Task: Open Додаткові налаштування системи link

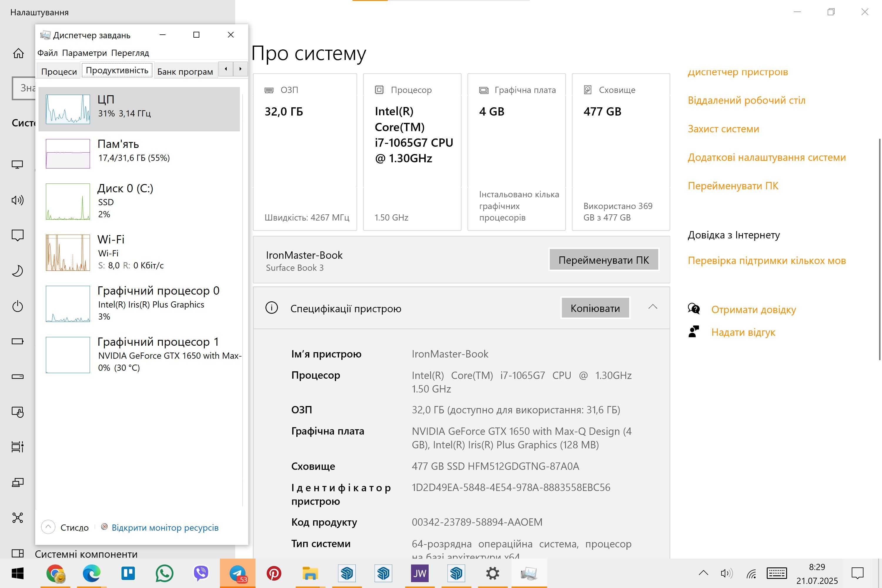Action: tap(766, 157)
